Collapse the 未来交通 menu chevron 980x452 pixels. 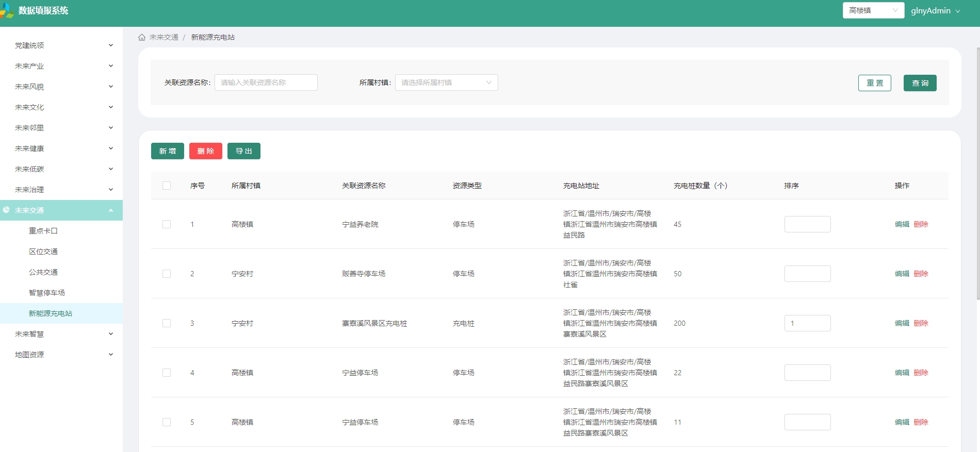[110, 210]
